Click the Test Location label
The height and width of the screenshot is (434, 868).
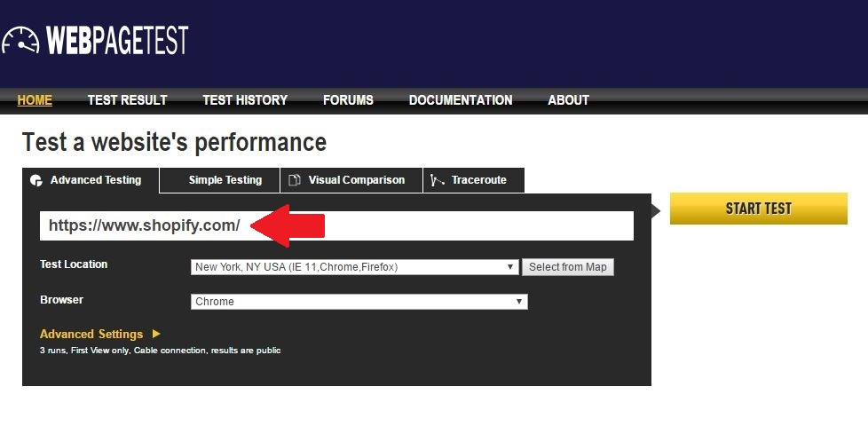[74, 264]
